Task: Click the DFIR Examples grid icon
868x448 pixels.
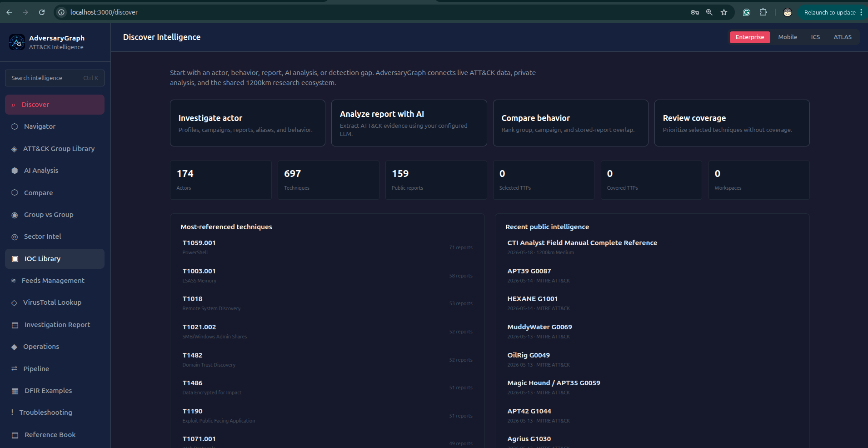Action: click(15, 391)
